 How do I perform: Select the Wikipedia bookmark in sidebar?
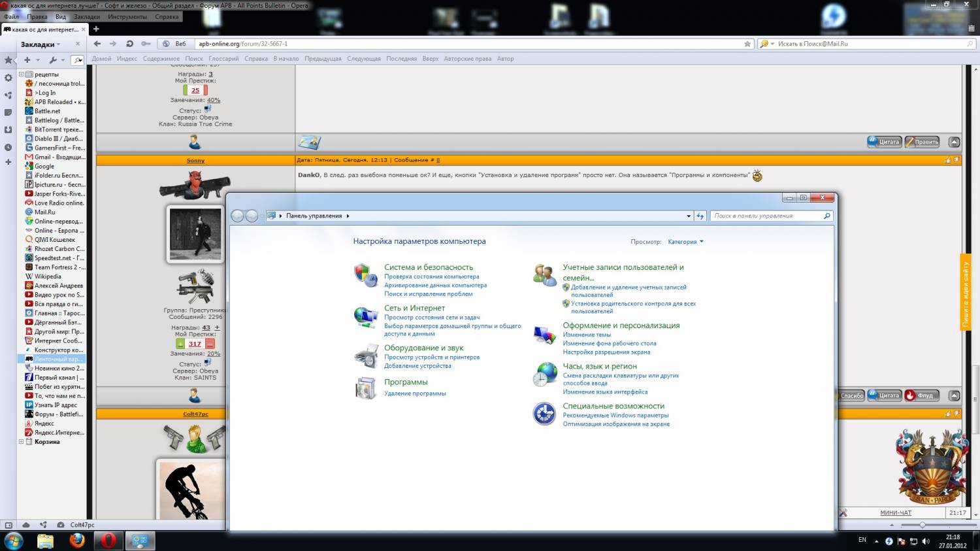(x=48, y=276)
